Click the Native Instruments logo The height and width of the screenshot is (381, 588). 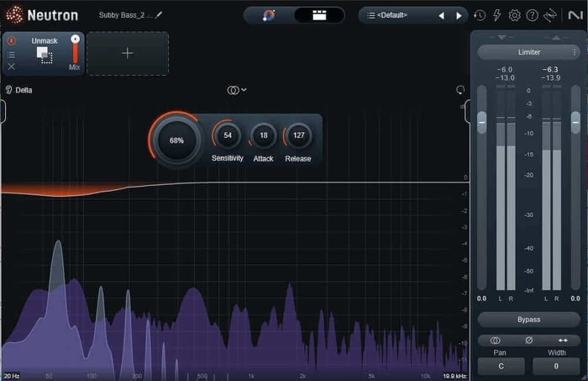click(x=575, y=15)
